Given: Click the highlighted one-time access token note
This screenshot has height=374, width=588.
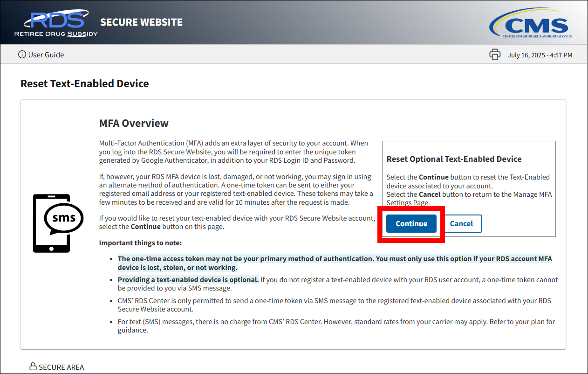Looking at the screenshot, I should (x=335, y=263).
